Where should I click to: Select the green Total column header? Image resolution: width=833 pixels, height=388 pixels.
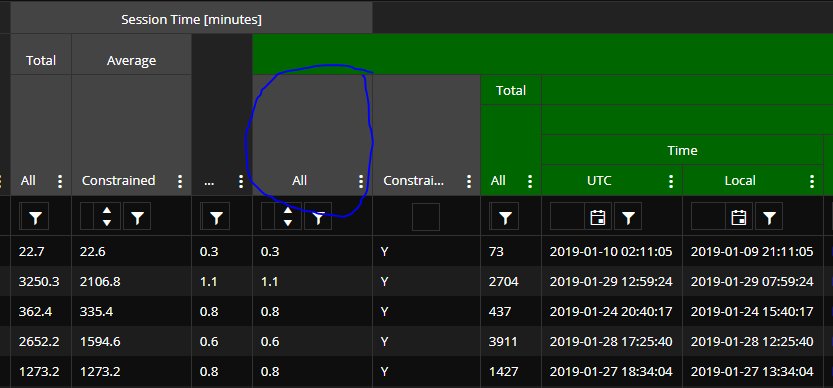[511, 90]
